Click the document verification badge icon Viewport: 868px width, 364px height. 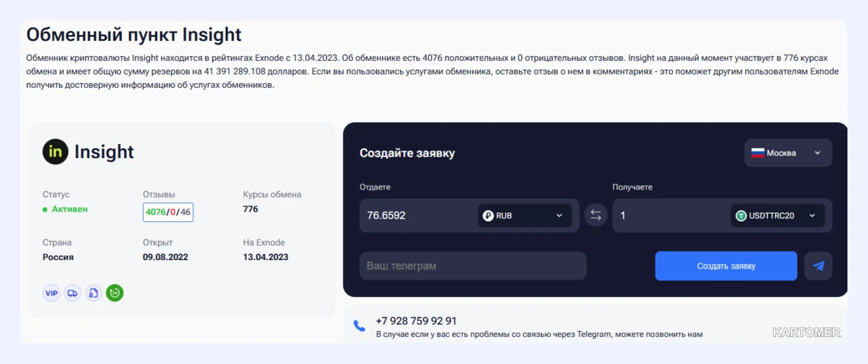[x=94, y=293]
